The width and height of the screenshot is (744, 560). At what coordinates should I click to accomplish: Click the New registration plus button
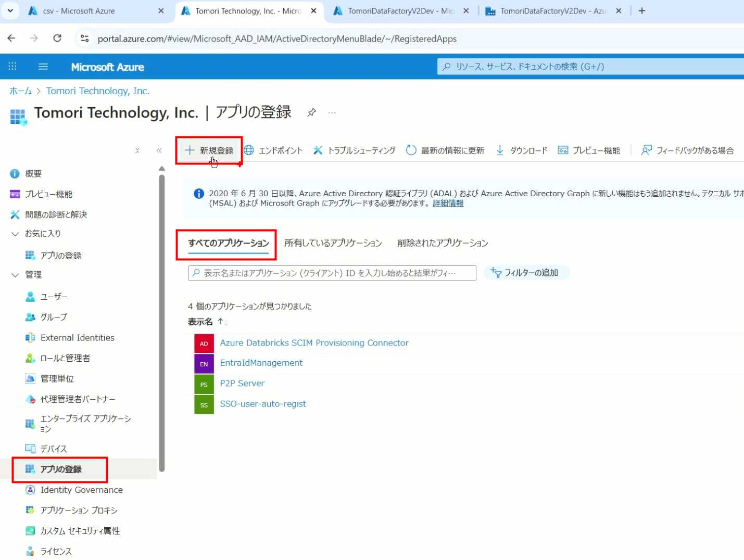(190, 150)
